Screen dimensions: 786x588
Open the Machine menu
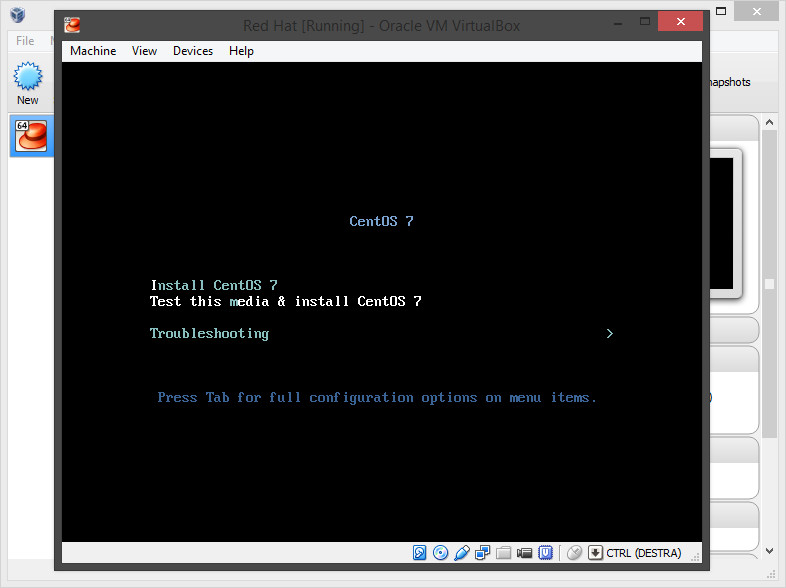93,51
